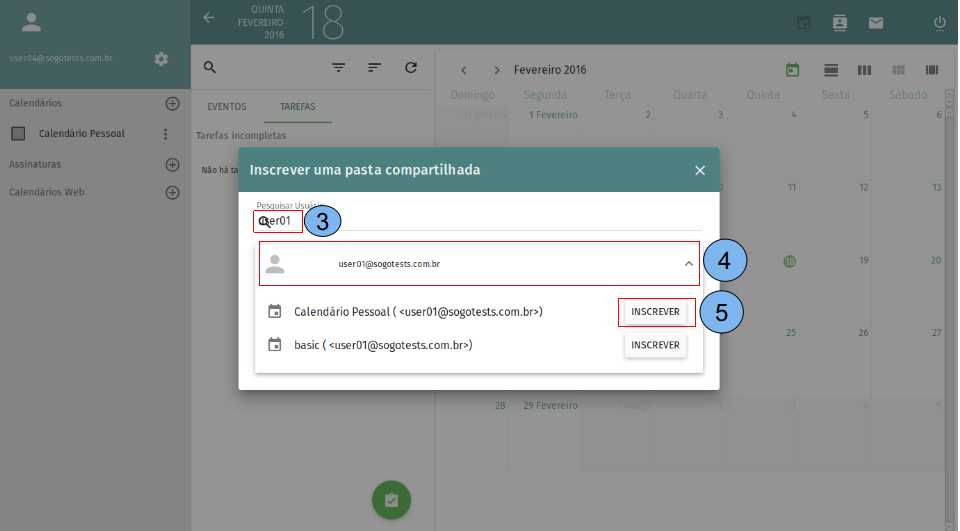This screenshot has width=960, height=531.
Task: Open the sort options icon
Action: 375,68
